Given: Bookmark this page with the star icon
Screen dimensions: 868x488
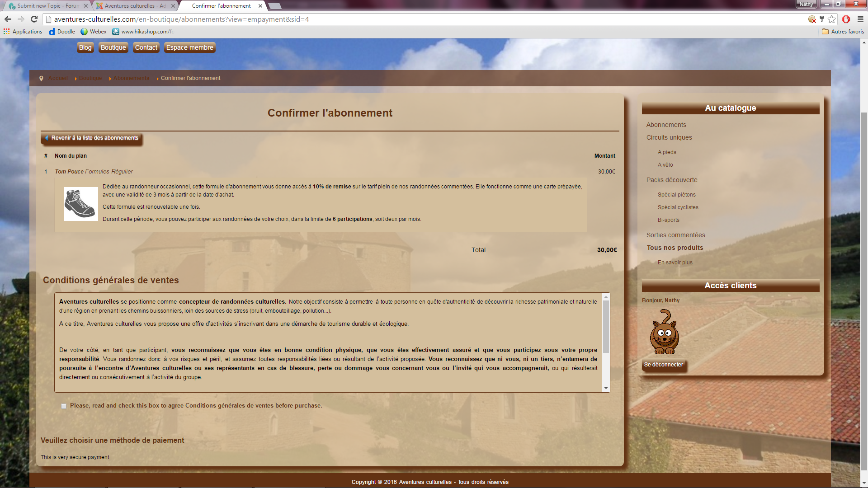Looking at the screenshot, I should pyautogui.click(x=832, y=19).
